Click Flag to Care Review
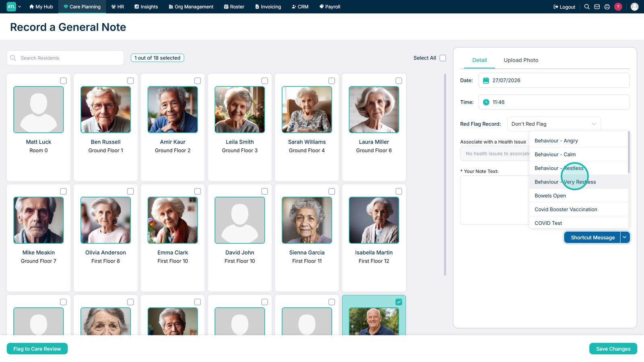This screenshot has height=362, width=644. [x=37, y=349]
